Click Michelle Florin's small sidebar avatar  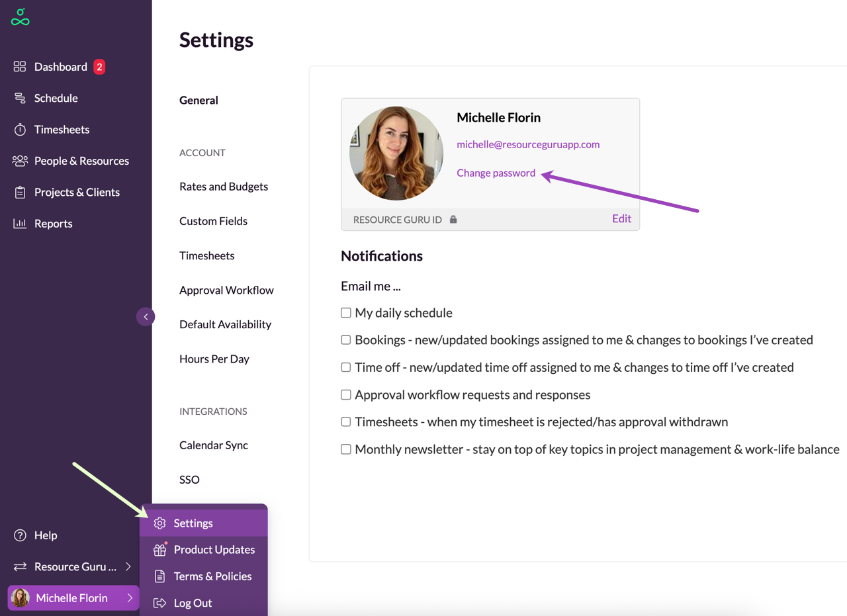21,598
